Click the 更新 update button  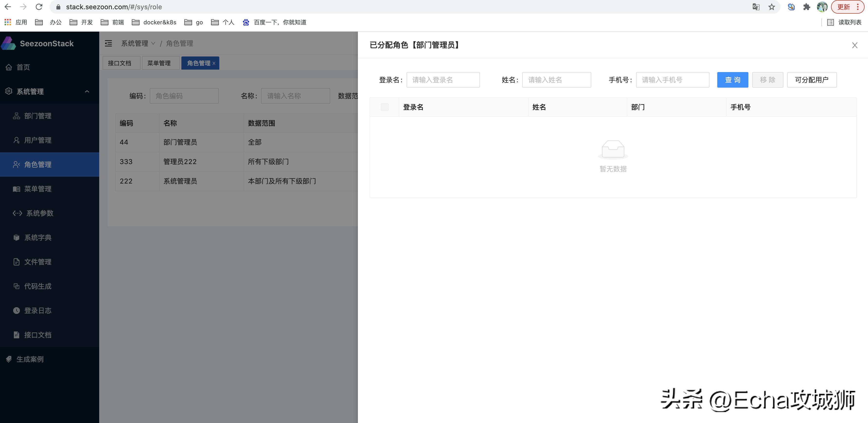(847, 7)
